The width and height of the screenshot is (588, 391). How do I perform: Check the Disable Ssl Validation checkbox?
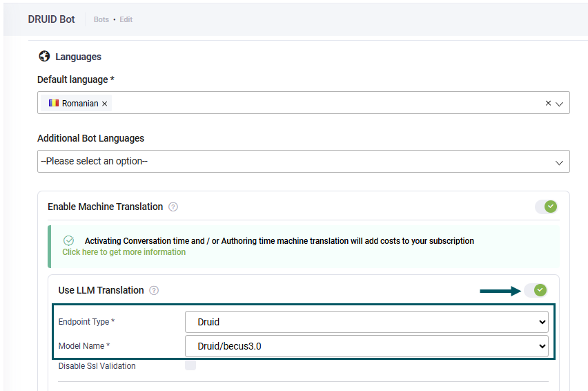click(x=190, y=365)
